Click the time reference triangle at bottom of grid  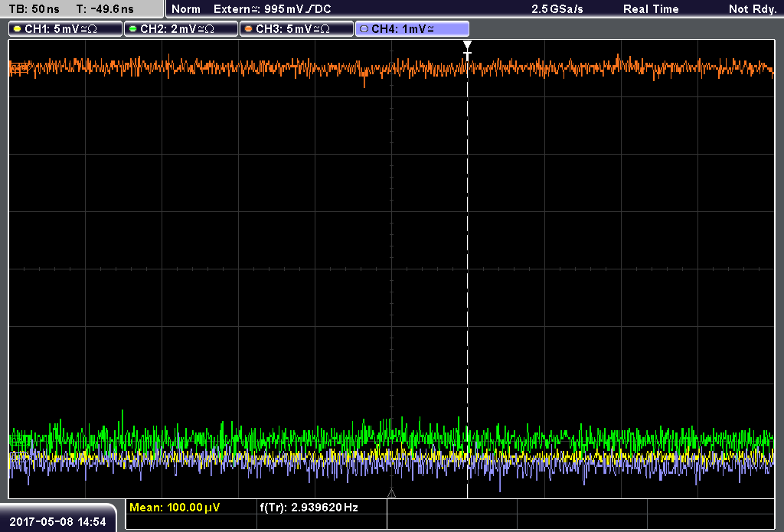(391, 494)
